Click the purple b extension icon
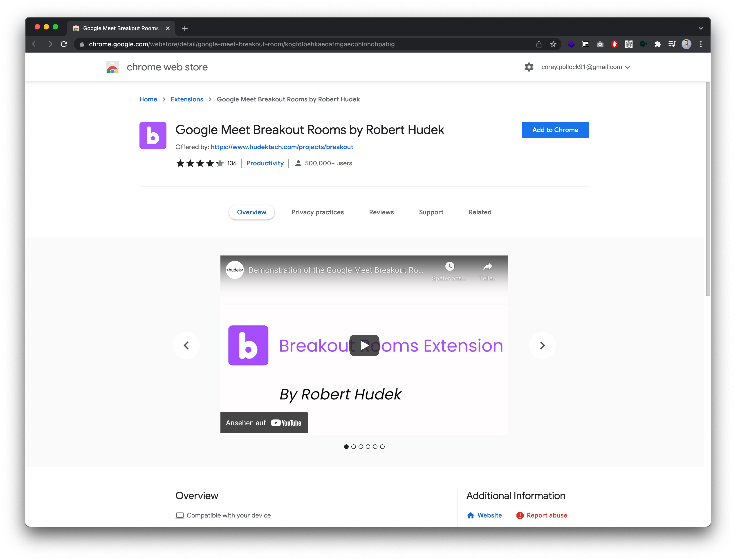The height and width of the screenshot is (560, 736). coord(153,135)
